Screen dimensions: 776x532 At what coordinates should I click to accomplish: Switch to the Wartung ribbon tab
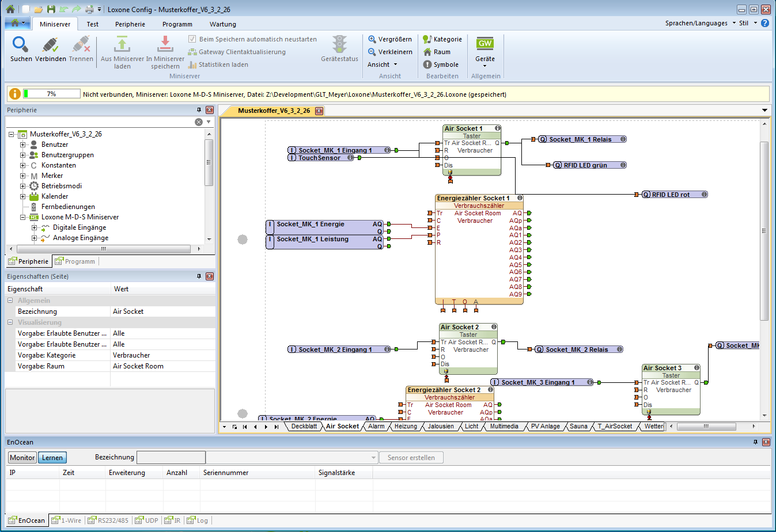223,24
